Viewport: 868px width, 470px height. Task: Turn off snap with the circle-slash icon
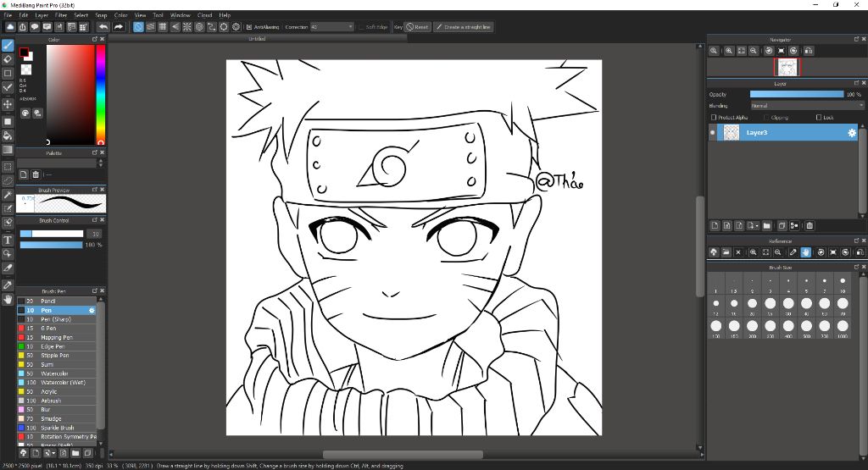coord(138,26)
